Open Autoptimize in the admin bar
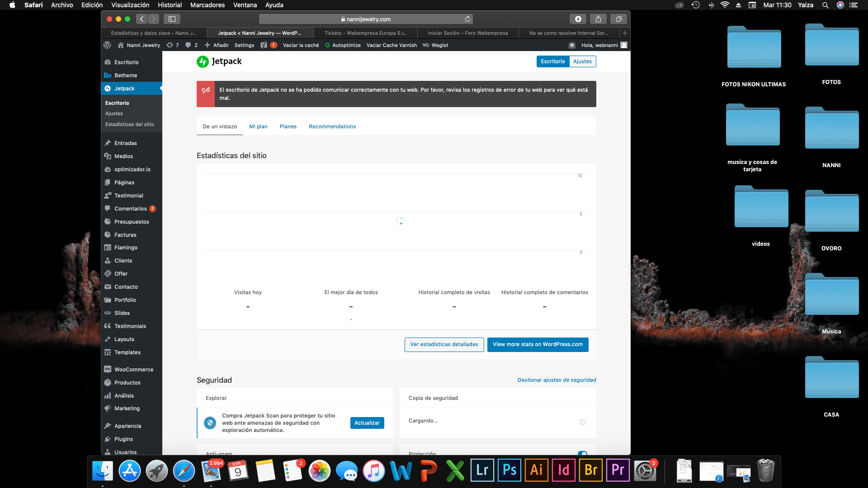This screenshot has width=868, height=488. point(343,45)
